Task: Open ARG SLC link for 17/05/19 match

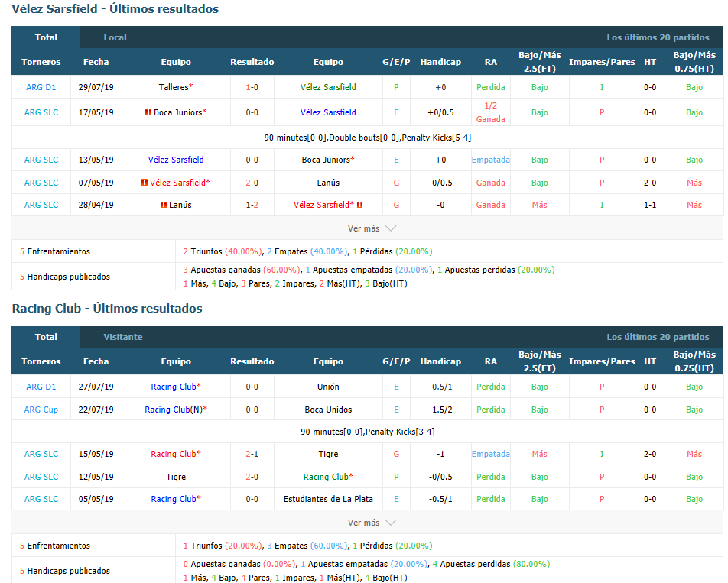Action: (41, 112)
